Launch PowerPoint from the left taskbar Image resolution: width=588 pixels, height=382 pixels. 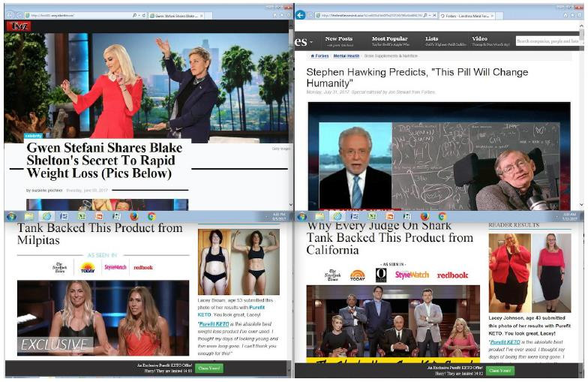99,216
